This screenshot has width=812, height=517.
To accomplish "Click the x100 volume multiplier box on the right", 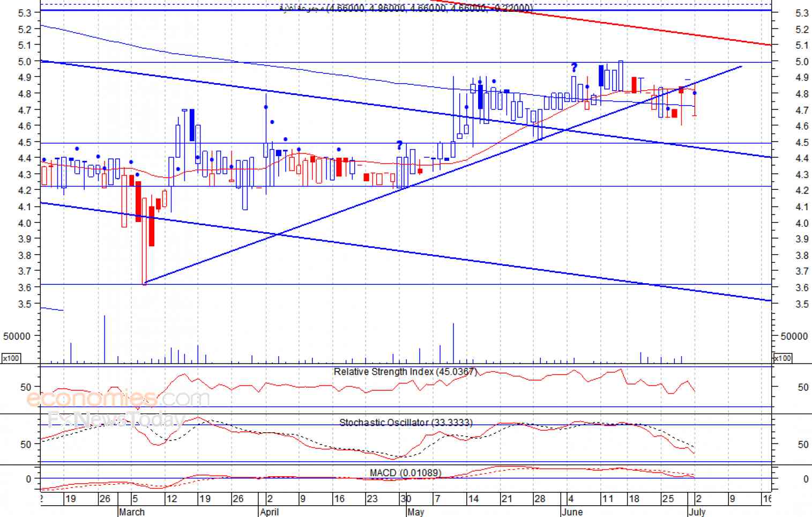I will pyautogui.click(x=783, y=358).
